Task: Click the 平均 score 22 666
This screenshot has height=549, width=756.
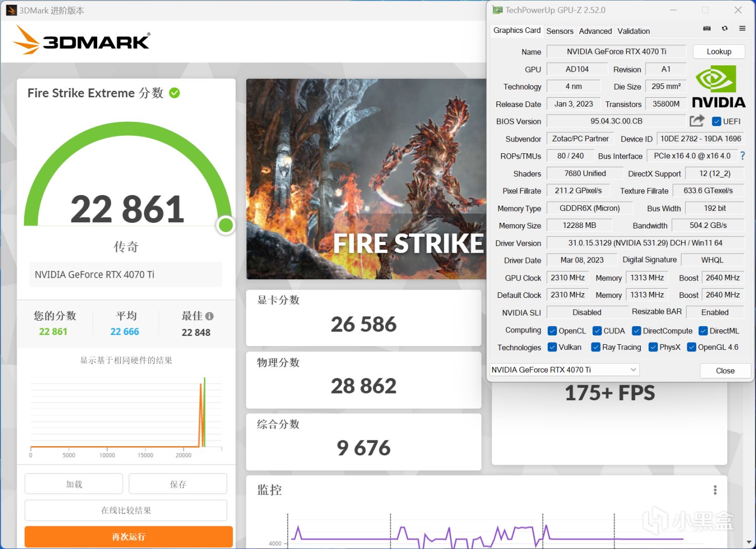Action: coord(125,332)
